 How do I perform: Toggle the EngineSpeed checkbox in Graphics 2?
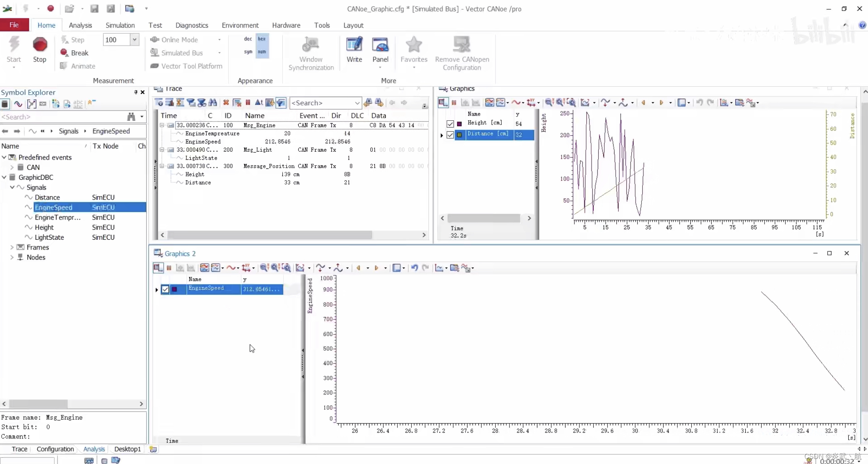click(165, 289)
